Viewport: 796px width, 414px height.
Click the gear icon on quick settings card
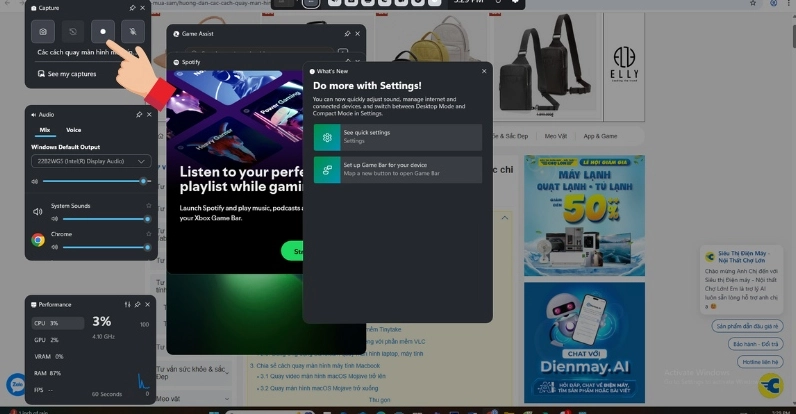pos(327,137)
